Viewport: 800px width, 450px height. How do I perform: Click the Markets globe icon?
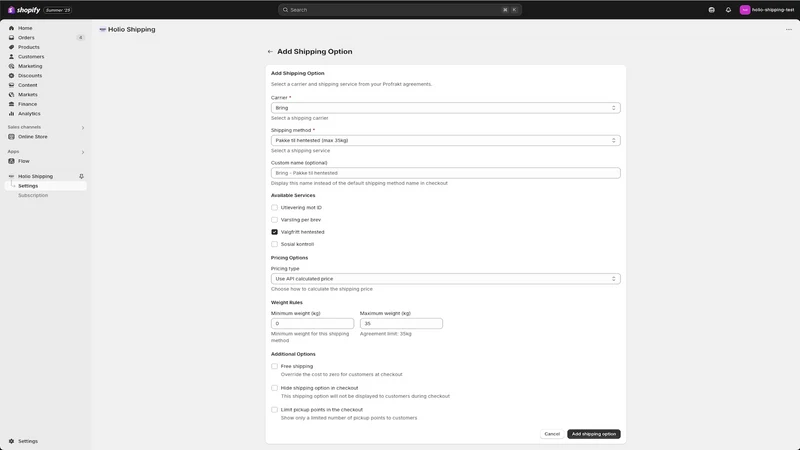pyautogui.click(x=11, y=94)
